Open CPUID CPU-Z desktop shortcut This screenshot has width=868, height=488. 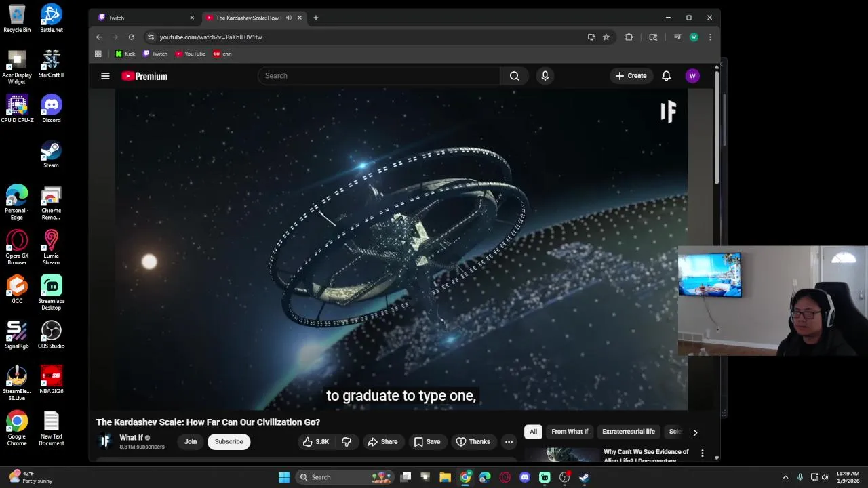click(x=17, y=108)
